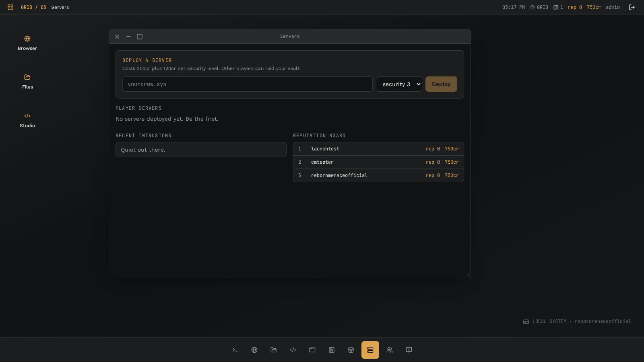644x362 pixels.
Task: Click the GRID / OS logo text
Action: 33,7
